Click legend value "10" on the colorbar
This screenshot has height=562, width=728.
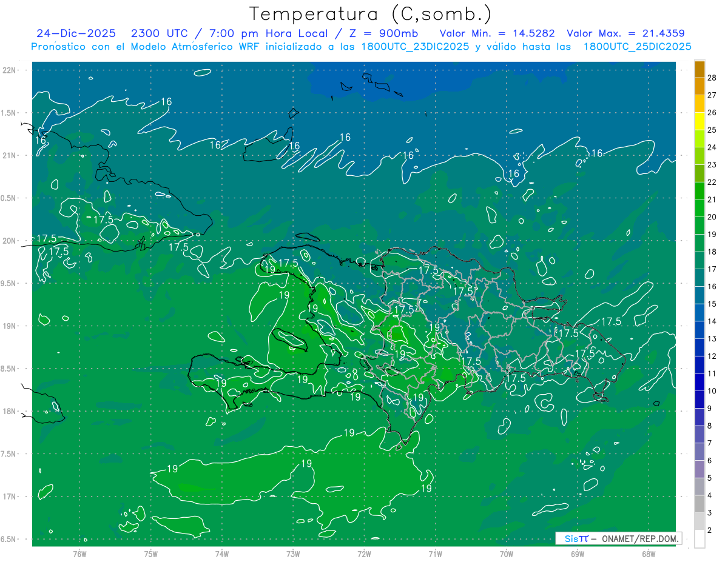712,390
